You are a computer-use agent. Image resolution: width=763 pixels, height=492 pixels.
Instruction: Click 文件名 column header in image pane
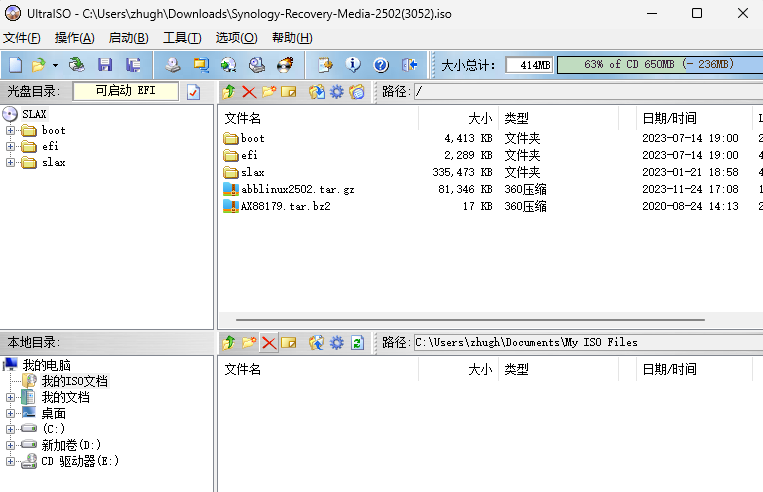[x=318, y=118]
